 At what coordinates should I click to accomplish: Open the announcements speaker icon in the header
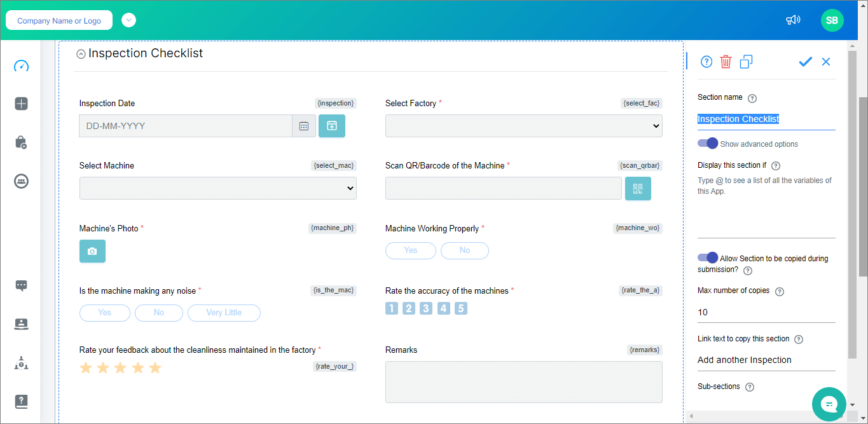(x=793, y=20)
